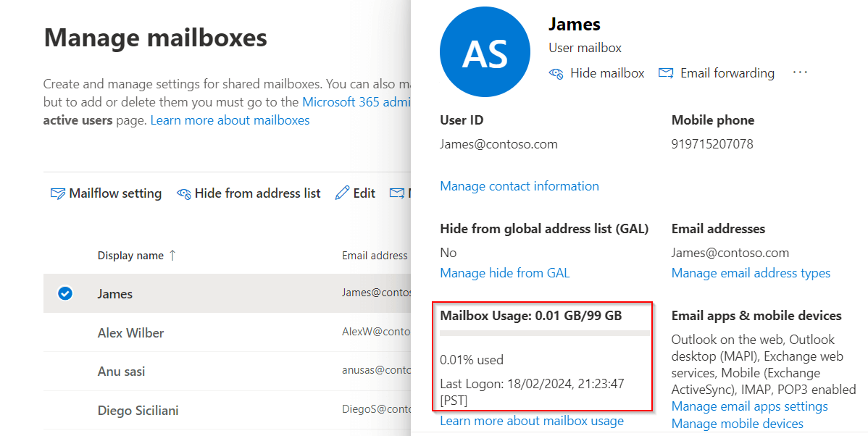This screenshot has width=868, height=436.
Task: Sort by Display name arrow
Action: [172, 255]
